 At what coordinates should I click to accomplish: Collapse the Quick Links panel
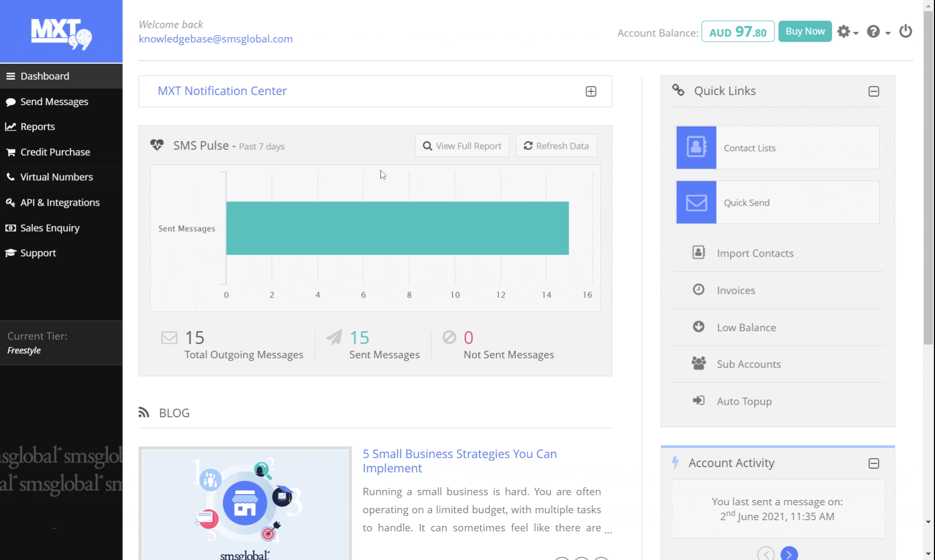pyautogui.click(x=873, y=91)
